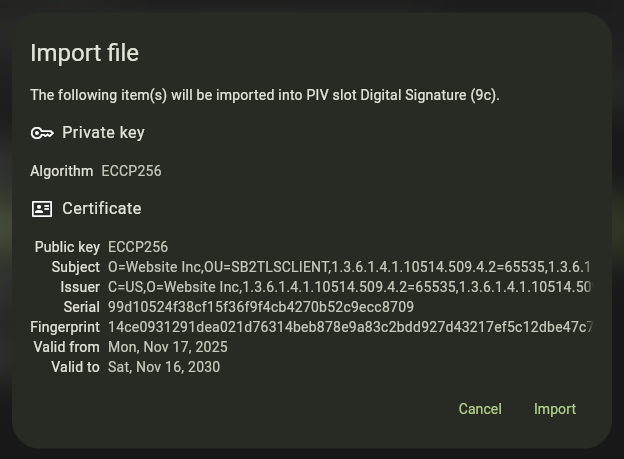Click the Valid from date Nov 17, 2025

pos(167,347)
